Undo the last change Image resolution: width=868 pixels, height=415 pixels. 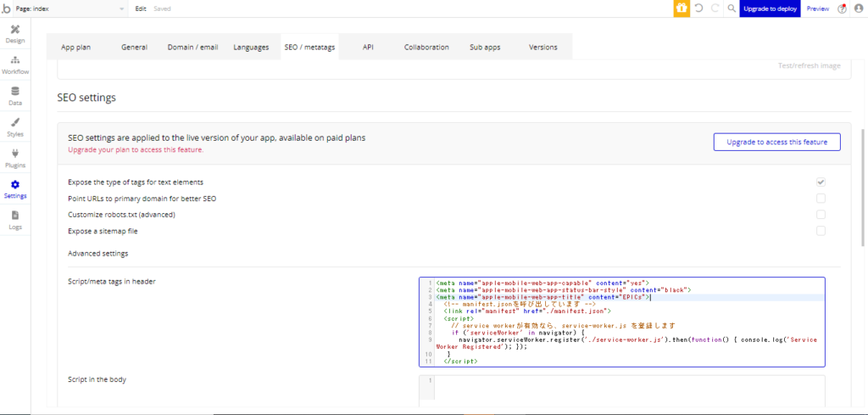click(698, 8)
